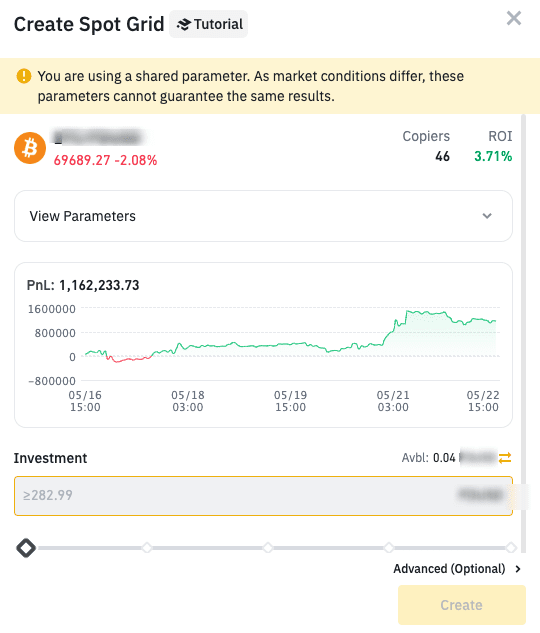Open the View Parameters panel
Viewport: 540px width, 633px height.
point(264,216)
